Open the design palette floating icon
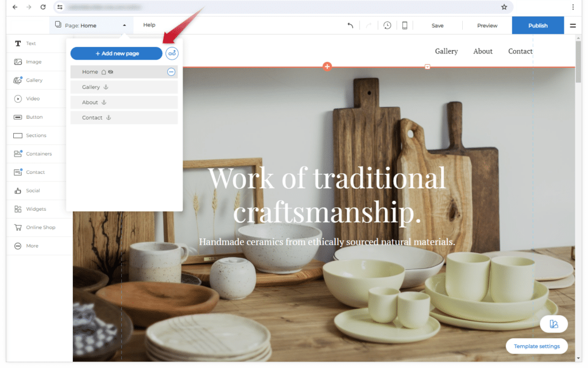The width and height of the screenshot is (588, 368). pyautogui.click(x=554, y=324)
